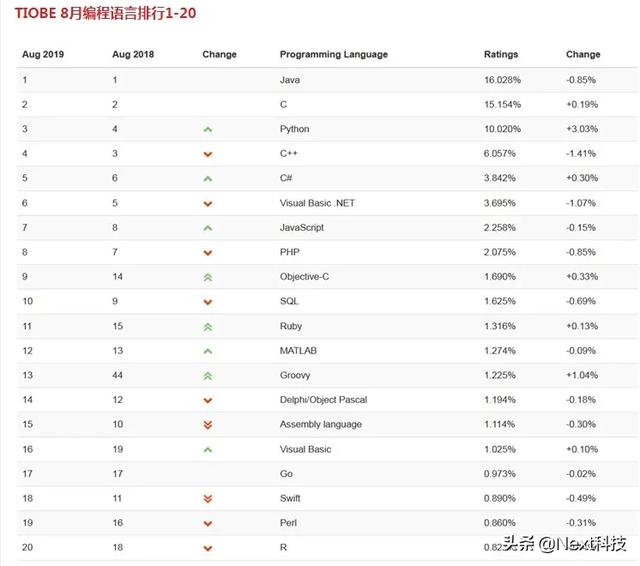The height and width of the screenshot is (566, 640).
Task: Click the double up arrow beside Ruby
Action: tap(208, 327)
